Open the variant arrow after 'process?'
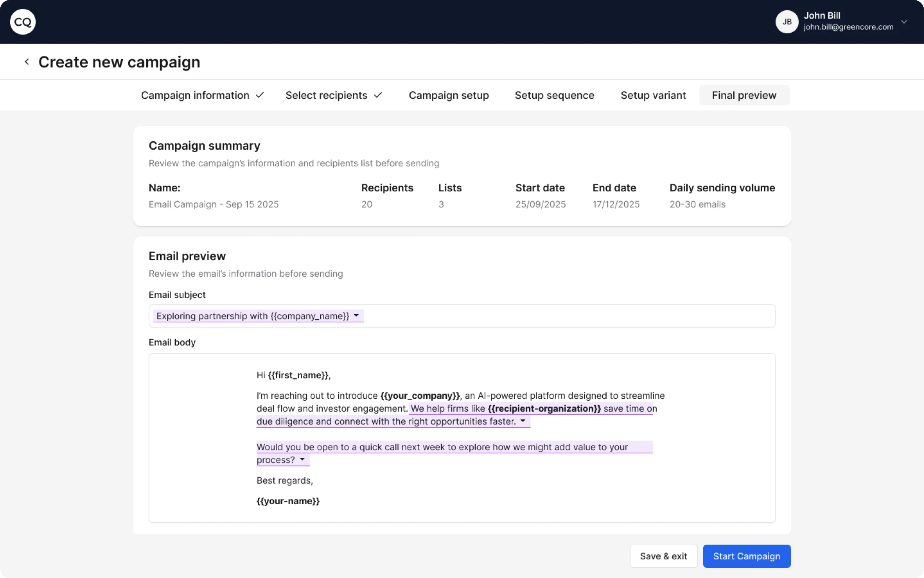 302,460
